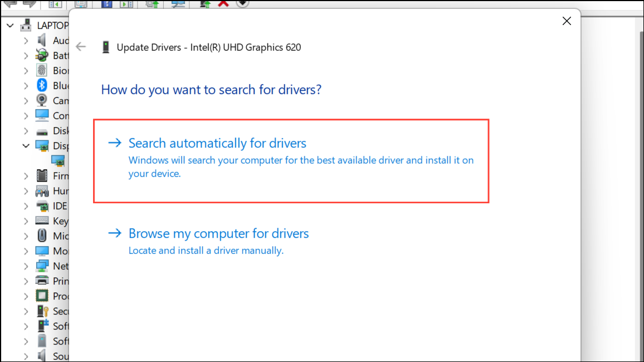Select the keyboard icon next to Key
644x362 pixels.
coord(42,221)
